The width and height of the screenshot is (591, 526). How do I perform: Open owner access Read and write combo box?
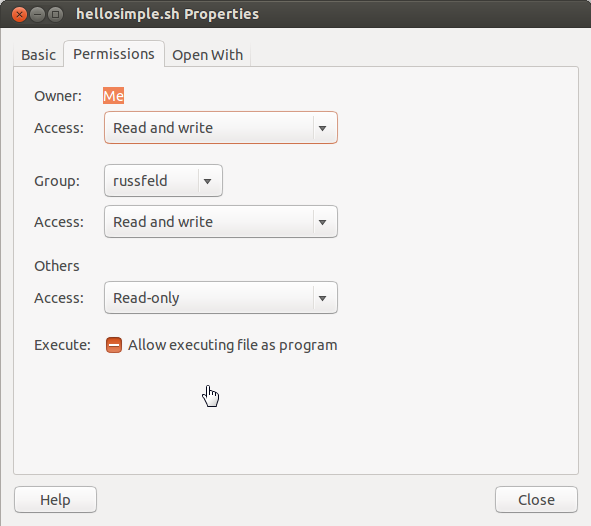click(221, 128)
